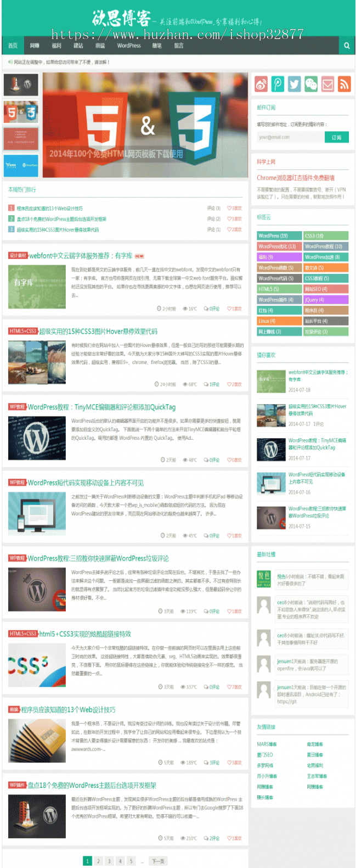This screenshot has width=356, height=868.
Task: Open the 王志军博客 friend link
Action: point(317,776)
